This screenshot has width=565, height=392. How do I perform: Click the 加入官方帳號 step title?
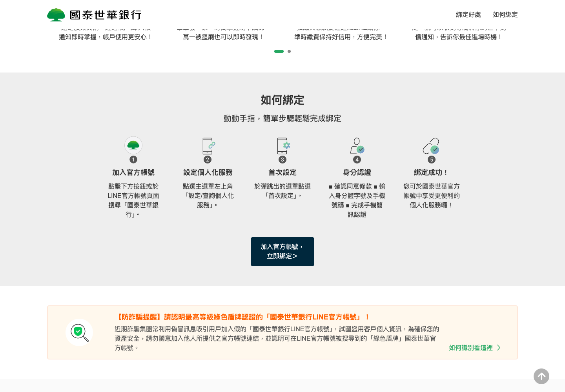coord(133,172)
